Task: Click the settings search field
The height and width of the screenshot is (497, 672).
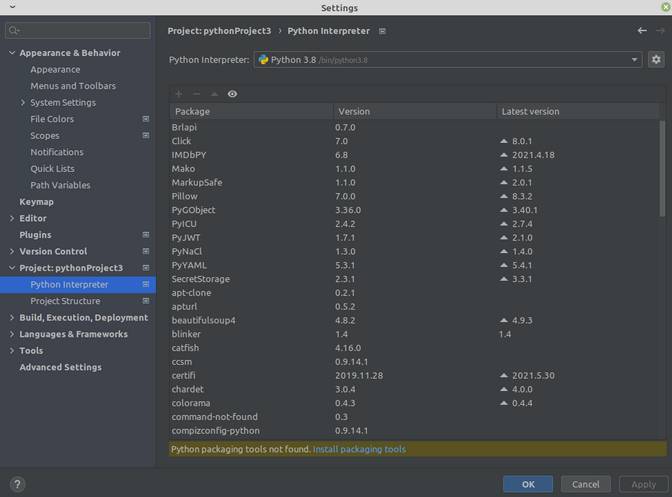Action: tap(78, 30)
